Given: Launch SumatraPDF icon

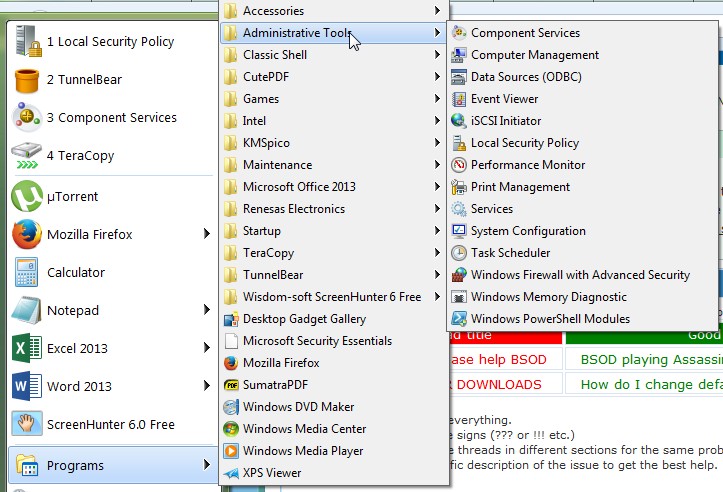Looking at the screenshot, I should coord(231,385).
